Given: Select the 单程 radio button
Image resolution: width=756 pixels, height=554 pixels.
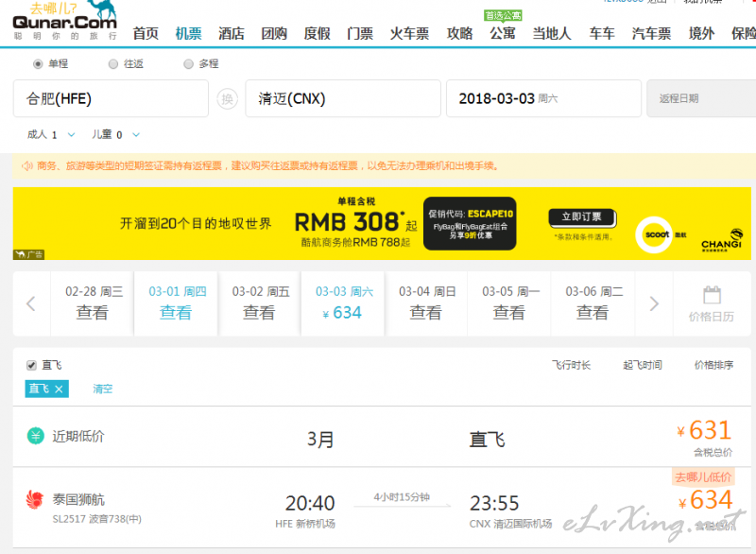Looking at the screenshot, I should point(38,64).
